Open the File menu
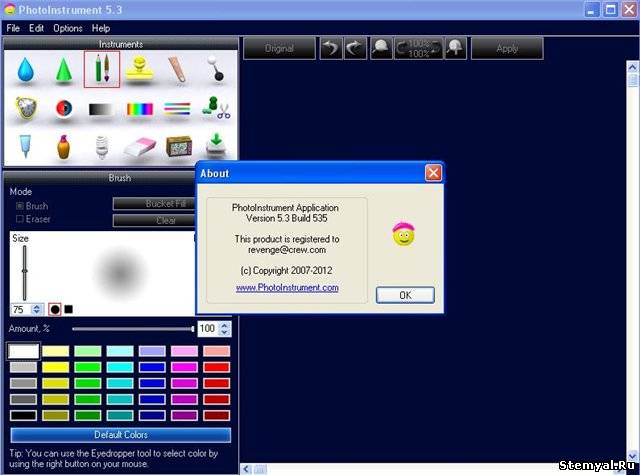 (13, 28)
